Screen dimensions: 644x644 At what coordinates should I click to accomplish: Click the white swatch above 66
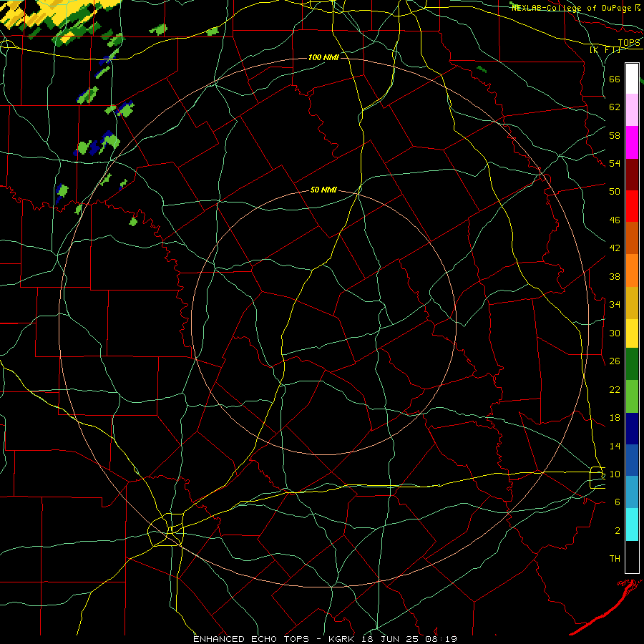pos(632,79)
